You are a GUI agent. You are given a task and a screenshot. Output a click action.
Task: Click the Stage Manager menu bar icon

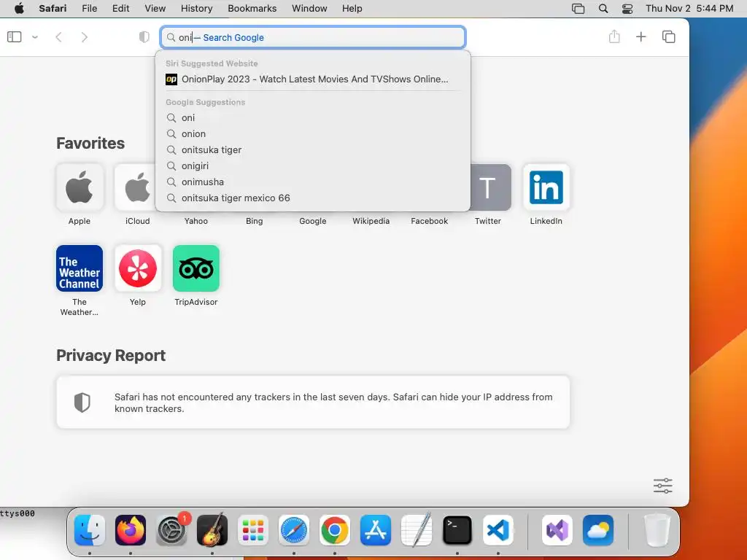tap(578, 9)
